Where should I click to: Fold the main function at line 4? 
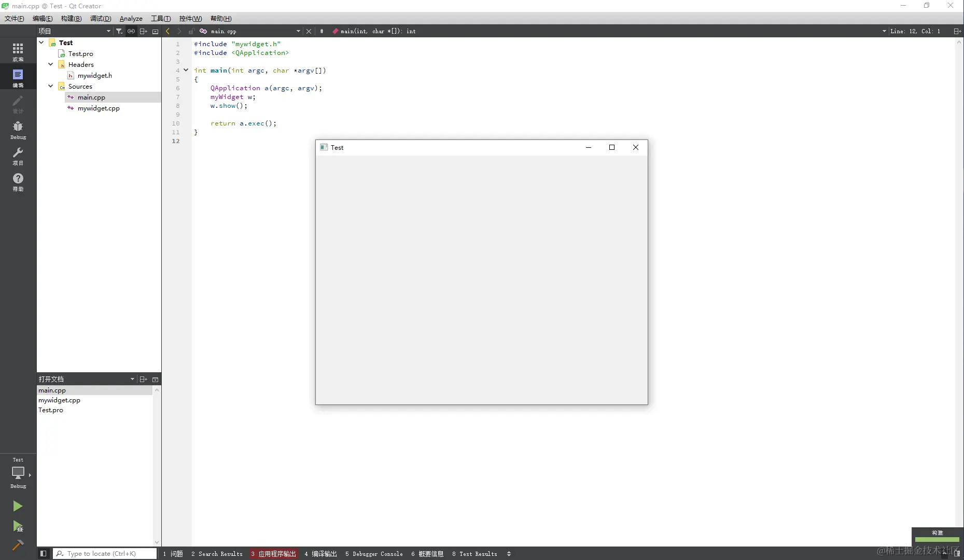(x=186, y=70)
